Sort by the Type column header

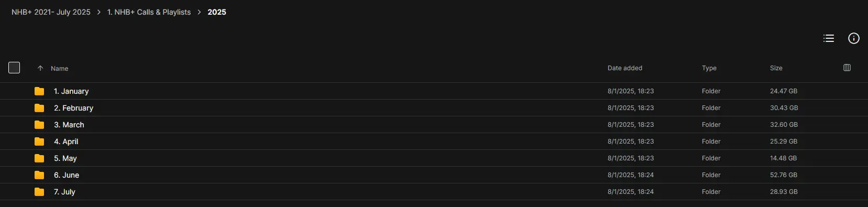click(709, 68)
